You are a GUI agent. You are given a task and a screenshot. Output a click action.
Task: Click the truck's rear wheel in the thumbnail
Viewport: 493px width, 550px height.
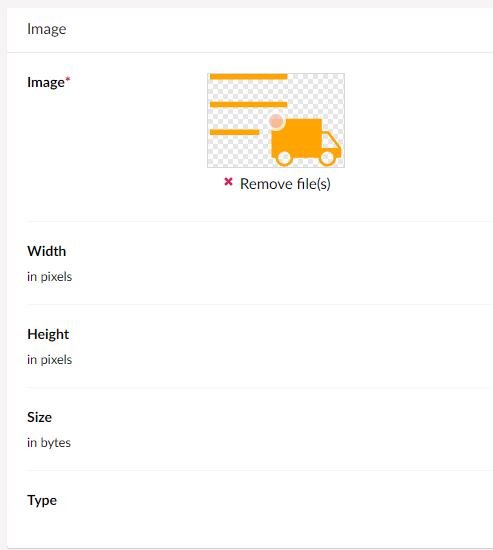tap(284, 158)
